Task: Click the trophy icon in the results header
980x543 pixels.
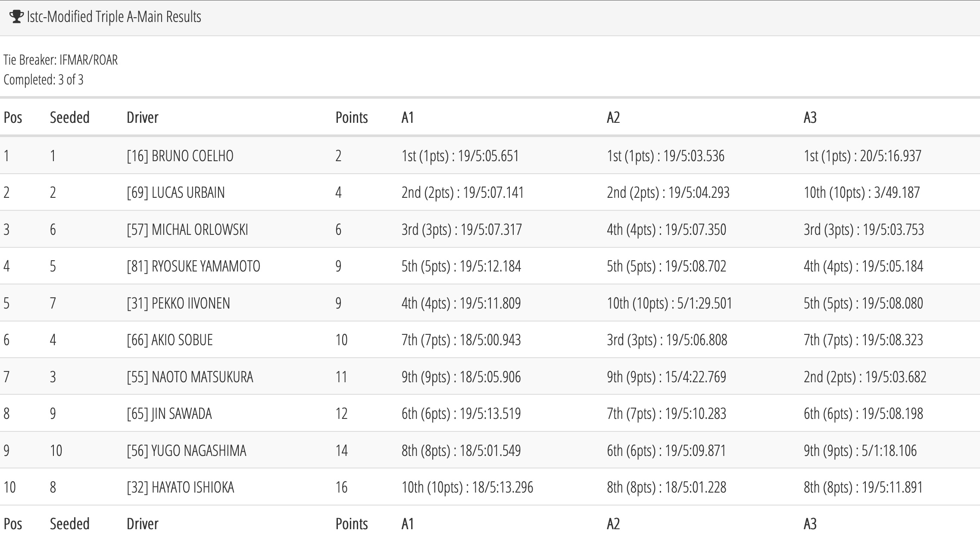Action: [16, 17]
